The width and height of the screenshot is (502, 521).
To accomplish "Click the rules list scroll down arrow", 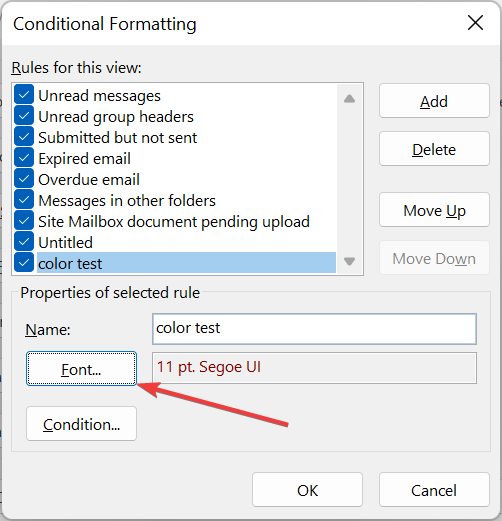I will (x=349, y=261).
